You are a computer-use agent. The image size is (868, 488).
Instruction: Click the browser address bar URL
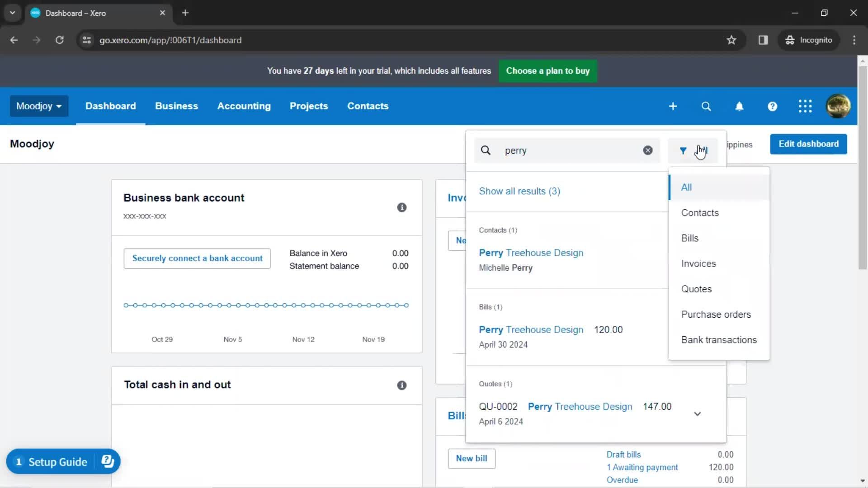pos(170,40)
